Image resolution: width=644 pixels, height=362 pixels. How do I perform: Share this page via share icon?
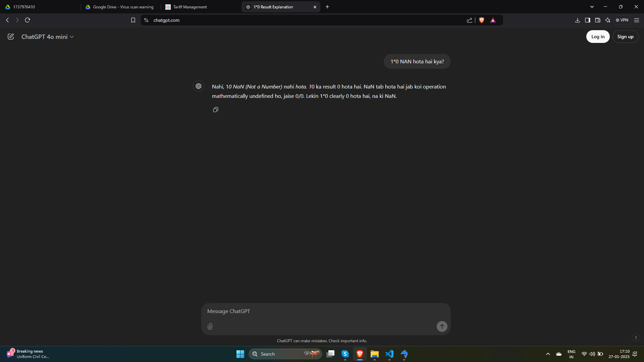point(470,20)
